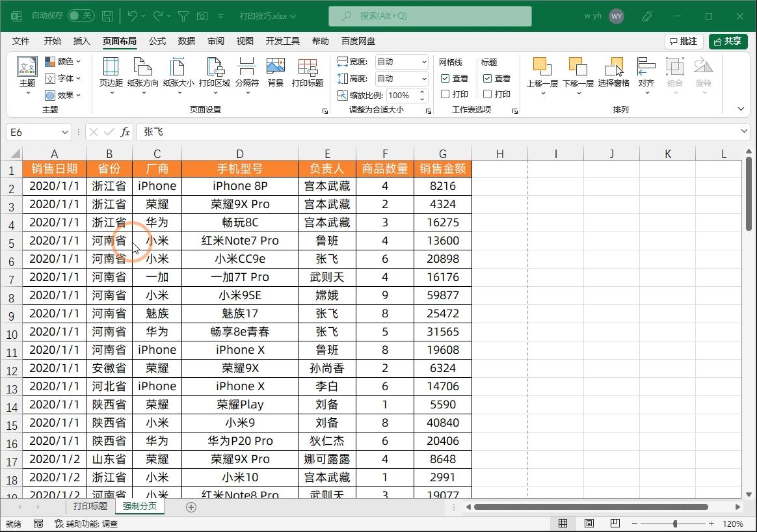The height and width of the screenshot is (532, 757).
Task: Open comments with the 批注 button
Action: (683, 40)
